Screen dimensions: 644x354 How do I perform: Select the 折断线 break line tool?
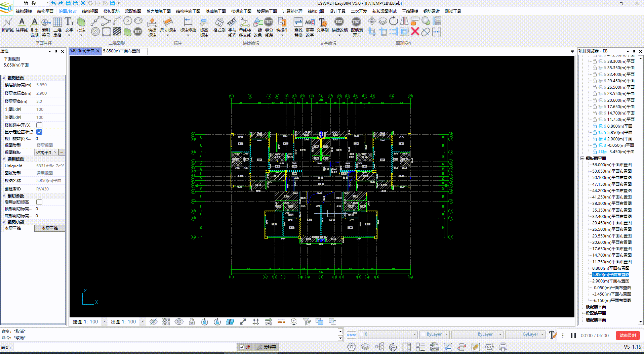7,25
